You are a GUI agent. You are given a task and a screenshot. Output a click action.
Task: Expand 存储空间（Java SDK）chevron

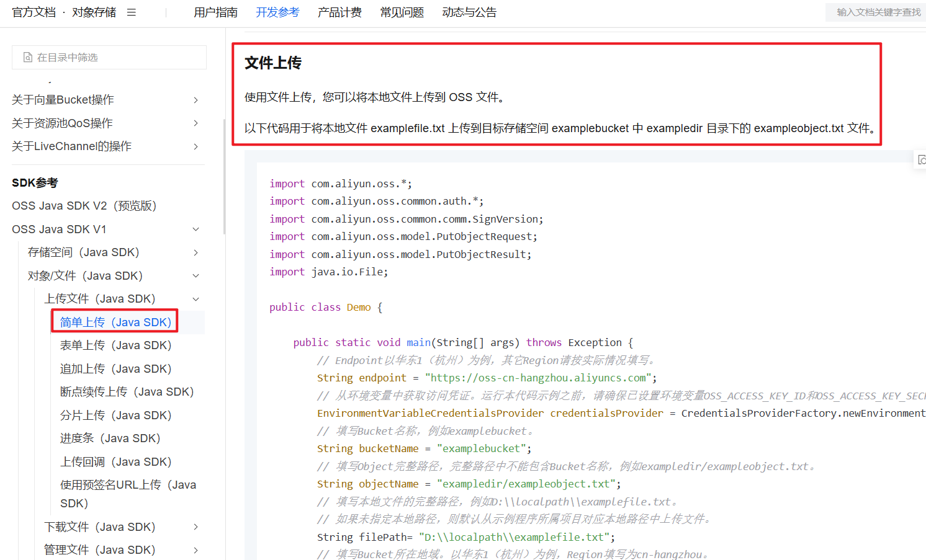(x=196, y=252)
